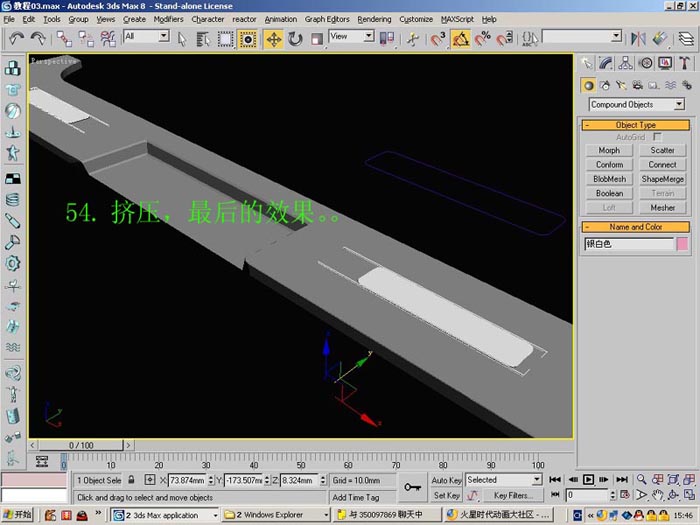The width and height of the screenshot is (700, 525).
Task: Toggle Percent Snap button
Action: click(x=483, y=39)
